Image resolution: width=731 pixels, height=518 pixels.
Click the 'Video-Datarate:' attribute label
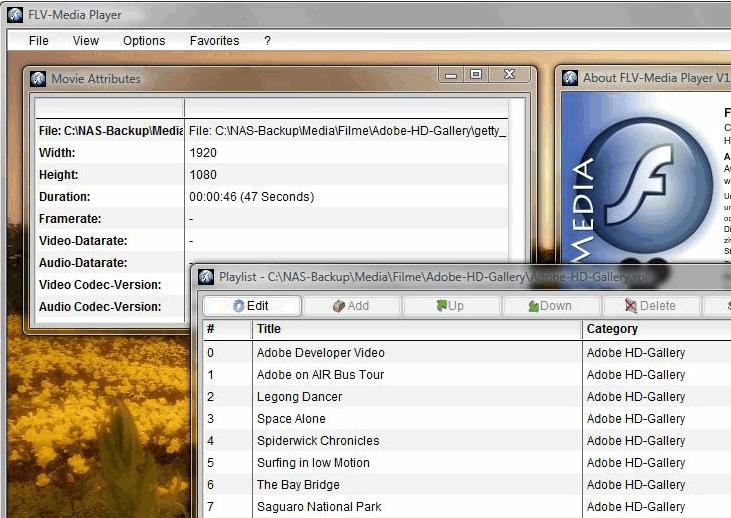pos(83,241)
